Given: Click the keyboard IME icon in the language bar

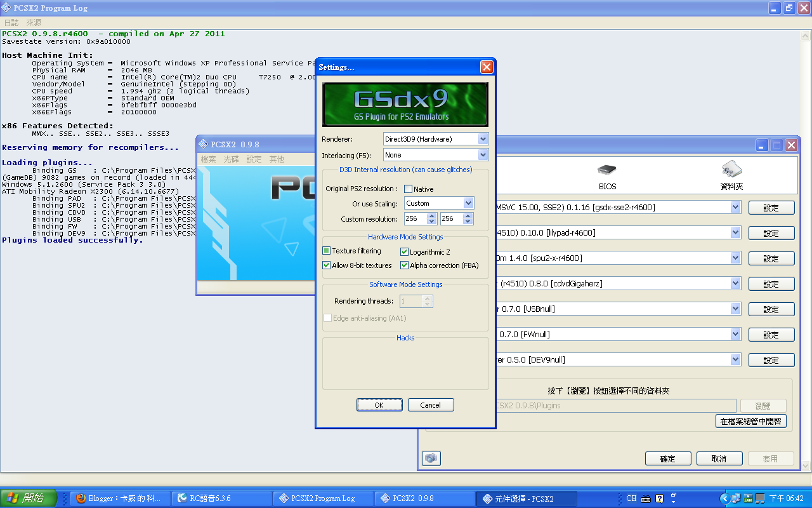Looking at the screenshot, I should pyautogui.click(x=646, y=498).
